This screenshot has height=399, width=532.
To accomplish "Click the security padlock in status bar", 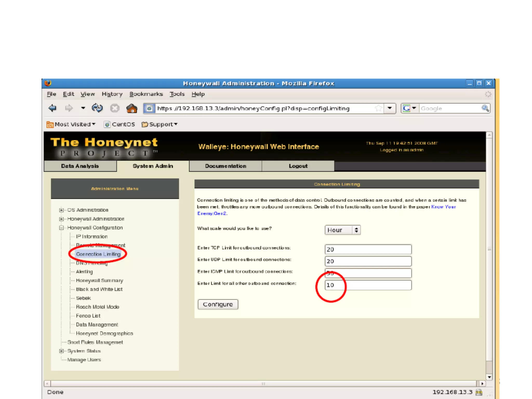I will (x=479, y=392).
